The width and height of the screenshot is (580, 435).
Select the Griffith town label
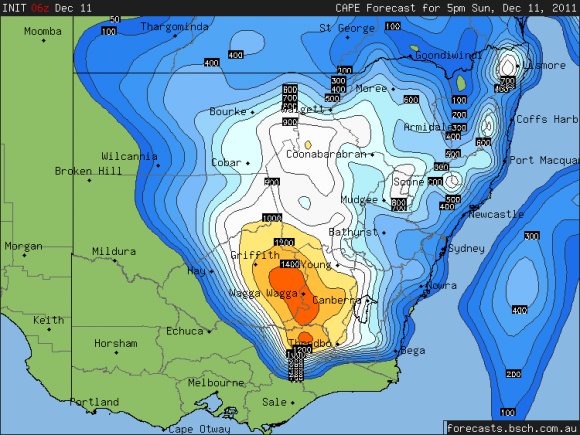tap(255, 255)
